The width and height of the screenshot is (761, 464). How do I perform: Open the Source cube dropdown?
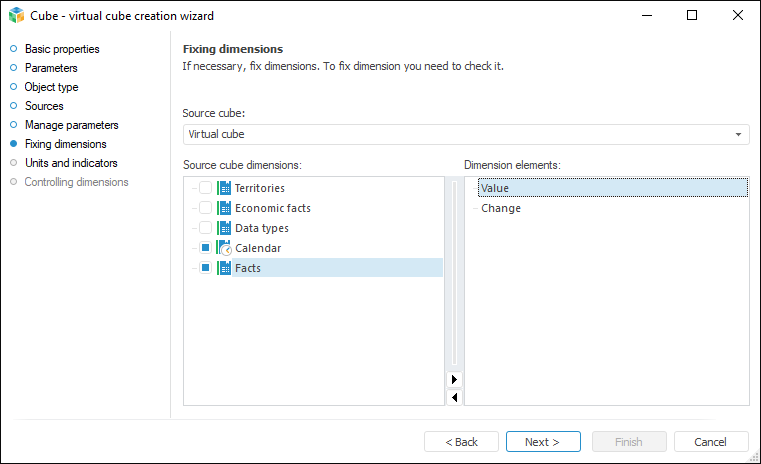click(x=739, y=134)
